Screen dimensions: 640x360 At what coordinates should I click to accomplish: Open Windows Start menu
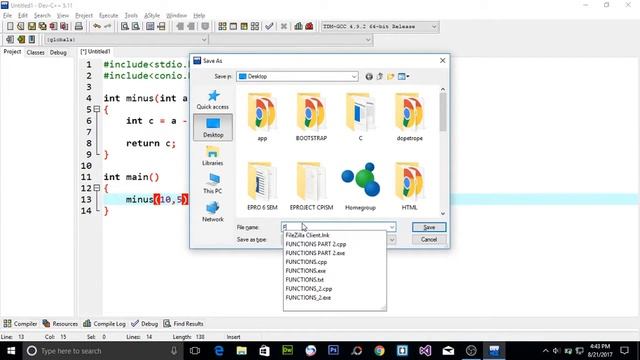pyautogui.click(x=11, y=351)
